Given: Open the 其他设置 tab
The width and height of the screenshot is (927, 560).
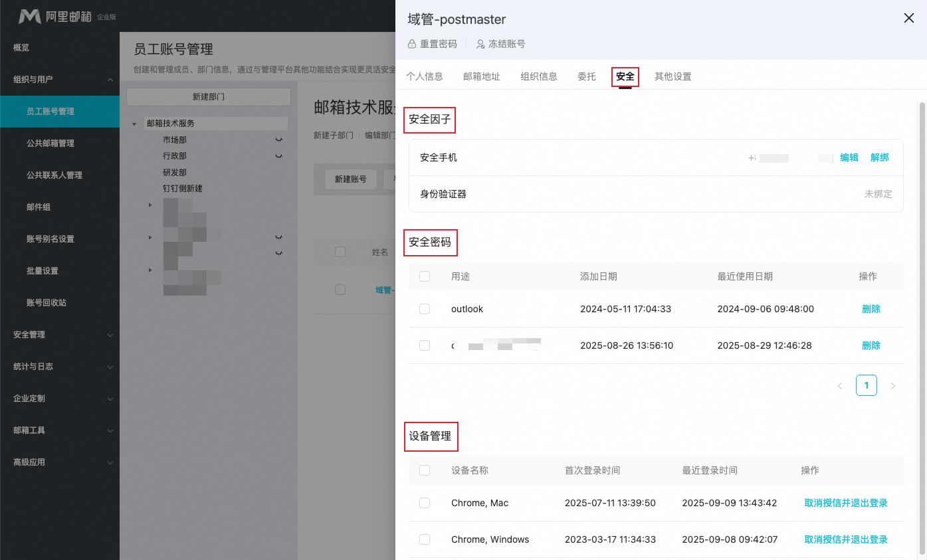Looking at the screenshot, I should [x=672, y=76].
